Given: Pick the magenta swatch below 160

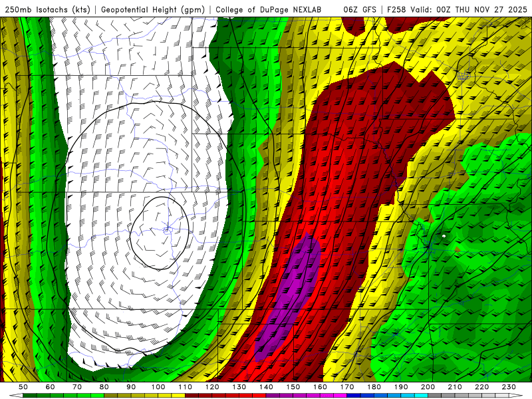Looking at the screenshot, I should [327, 396].
